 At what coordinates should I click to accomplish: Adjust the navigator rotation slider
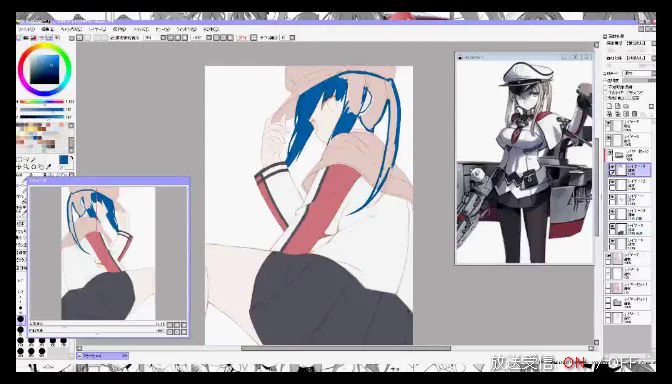[93, 331]
